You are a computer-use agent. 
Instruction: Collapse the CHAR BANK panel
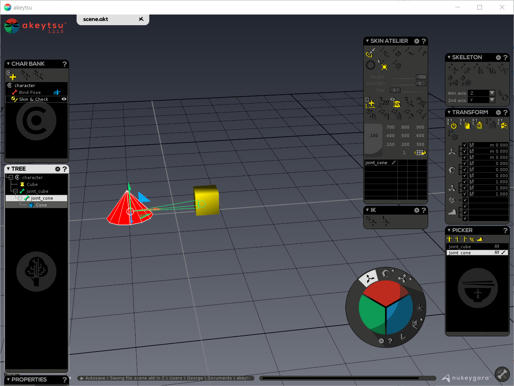click(x=8, y=63)
